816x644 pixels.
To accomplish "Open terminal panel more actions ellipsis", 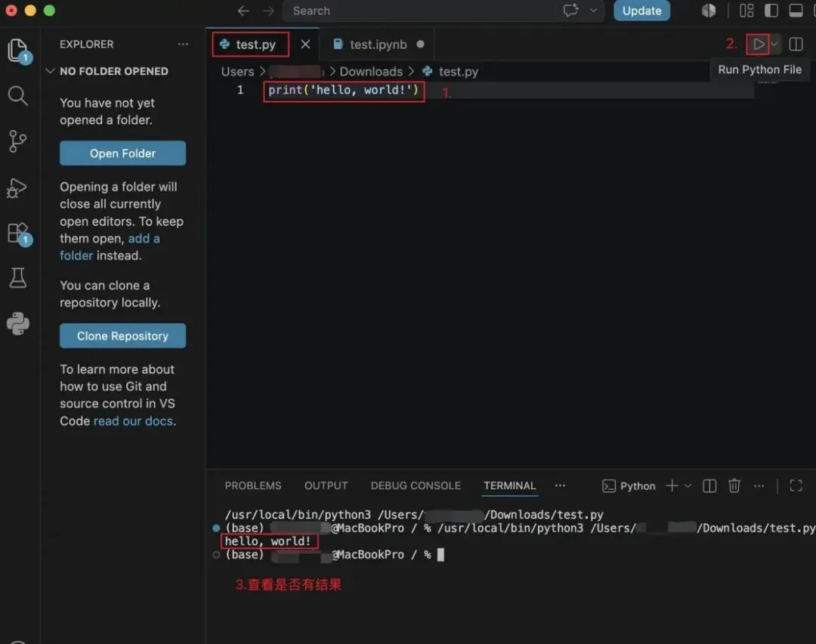I will coord(759,486).
